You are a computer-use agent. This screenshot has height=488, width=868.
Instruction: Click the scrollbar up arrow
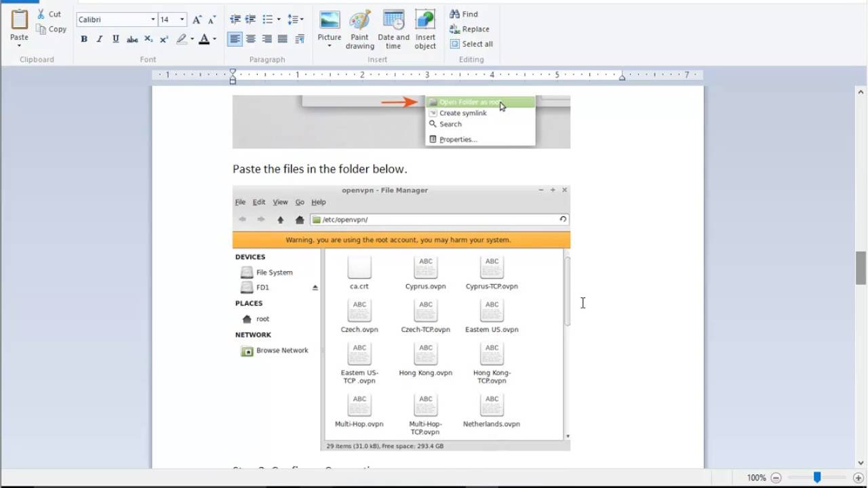coord(861,91)
